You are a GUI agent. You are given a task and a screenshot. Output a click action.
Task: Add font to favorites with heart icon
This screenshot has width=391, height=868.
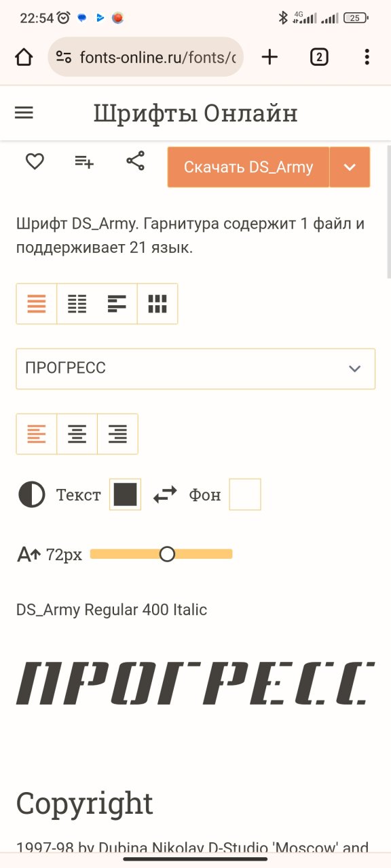(x=35, y=161)
